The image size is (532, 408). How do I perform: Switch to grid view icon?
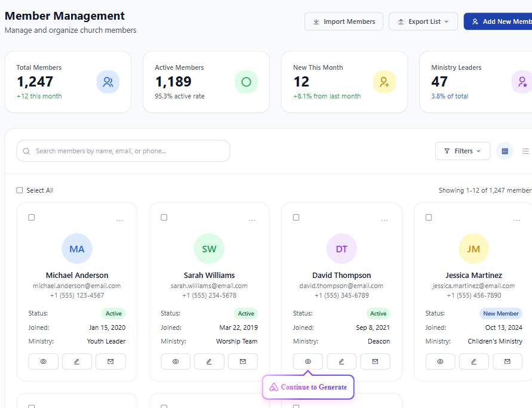505,151
